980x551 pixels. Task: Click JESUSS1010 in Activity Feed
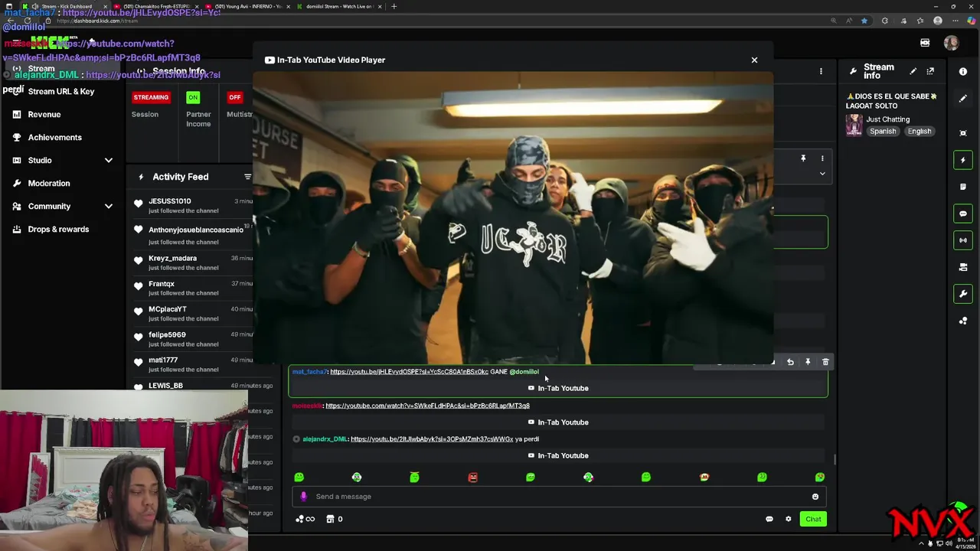pos(170,201)
